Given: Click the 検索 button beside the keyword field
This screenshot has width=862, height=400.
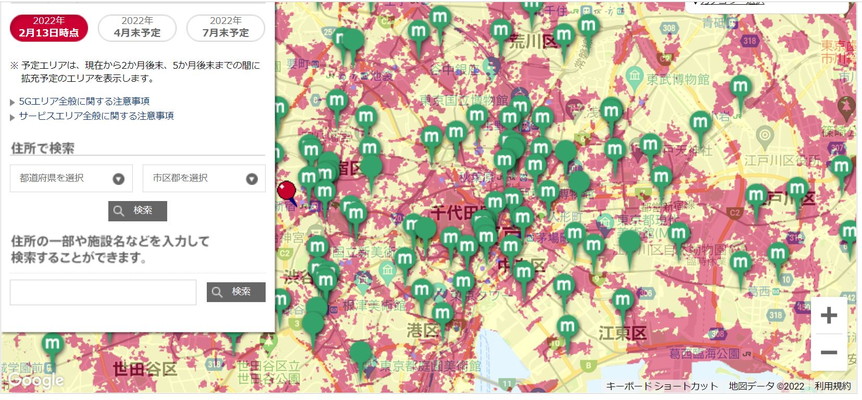Looking at the screenshot, I should click(236, 292).
